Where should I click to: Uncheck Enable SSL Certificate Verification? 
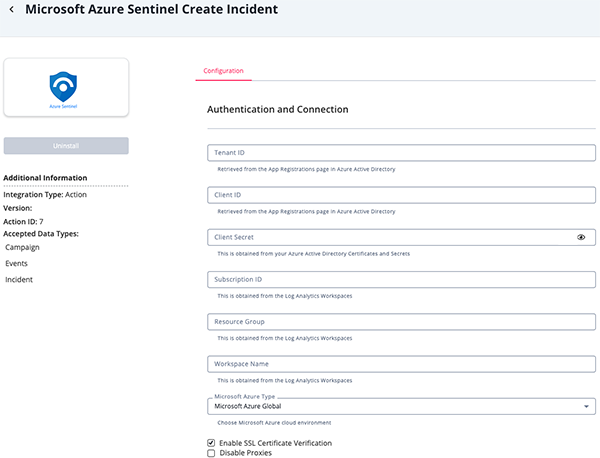point(211,443)
